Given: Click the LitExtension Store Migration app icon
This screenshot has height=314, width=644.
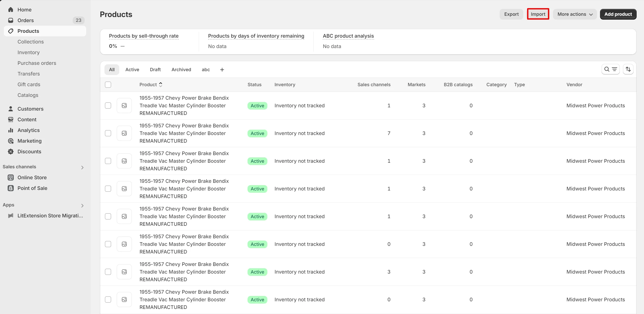Looking at the screenshot, I should (x=11, y=216).
